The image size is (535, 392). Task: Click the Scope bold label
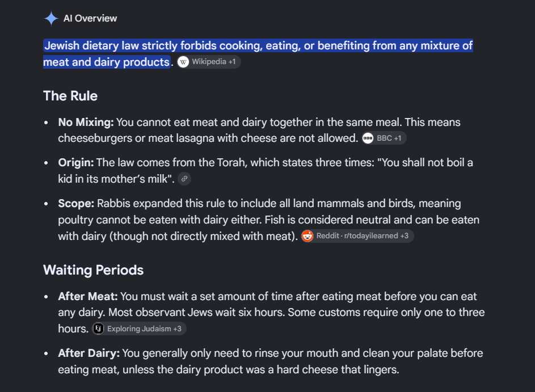[76, 203]
